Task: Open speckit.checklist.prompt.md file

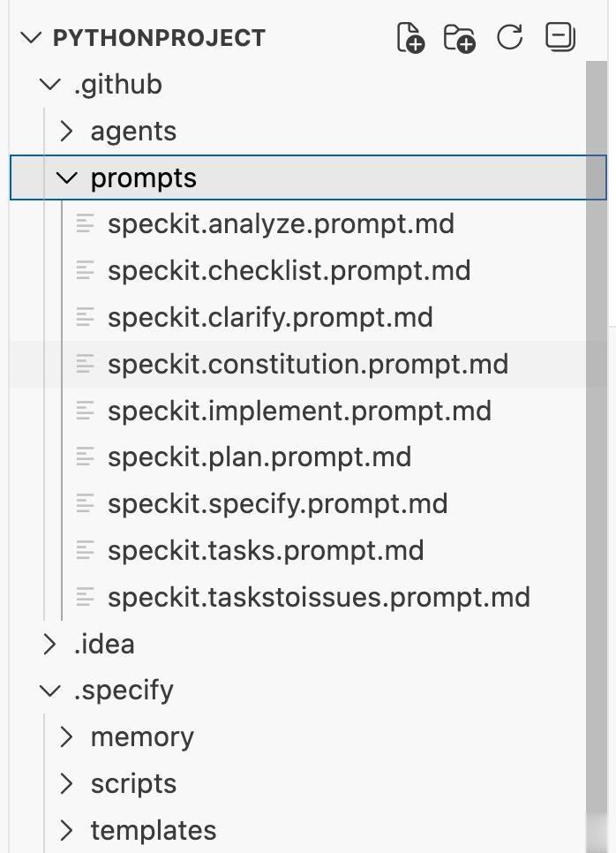Action: (x=289, y=271)
